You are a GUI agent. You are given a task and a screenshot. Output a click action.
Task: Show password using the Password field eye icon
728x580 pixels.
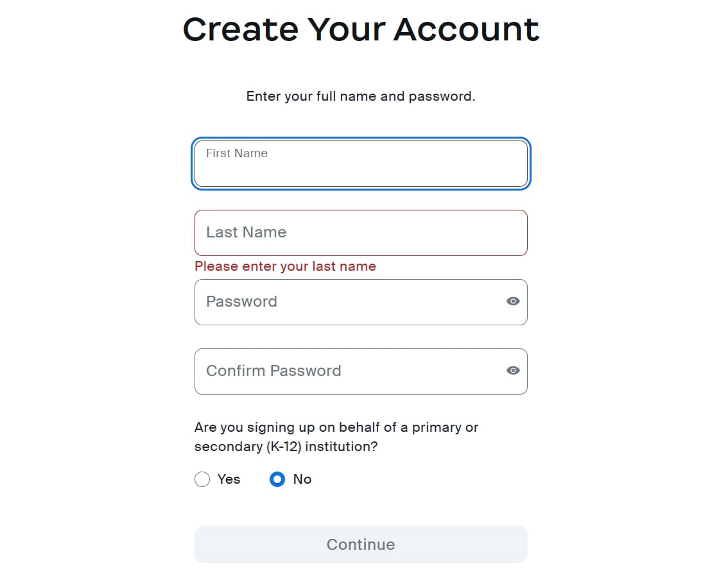pyautogui.click(x=512, y=302)
